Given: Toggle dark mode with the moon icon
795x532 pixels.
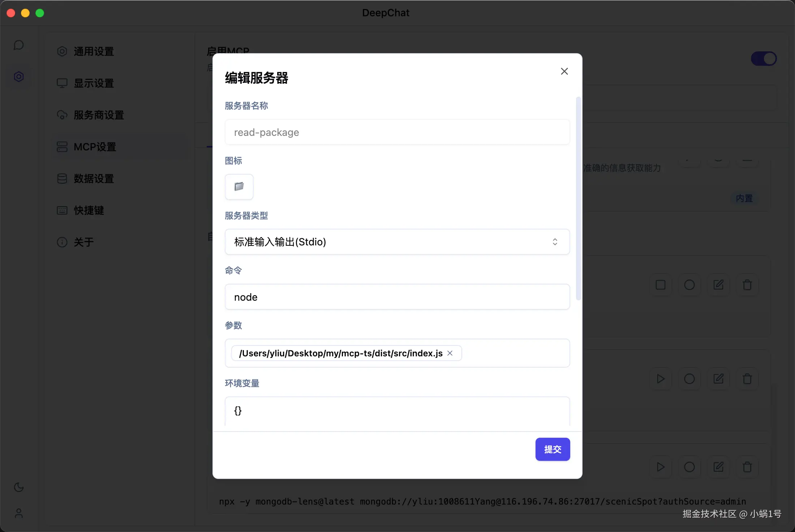Looking at the screenshot, I should (x=19, y=487).
